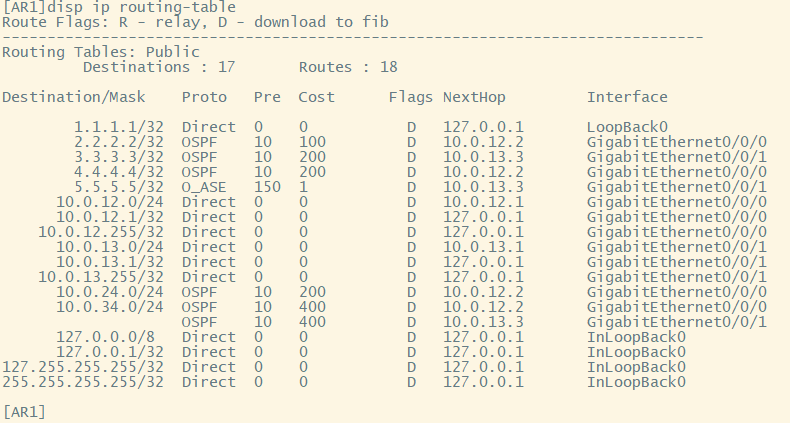790x423 pixels.
Task: Click the Interface column header
Action: 627,97
